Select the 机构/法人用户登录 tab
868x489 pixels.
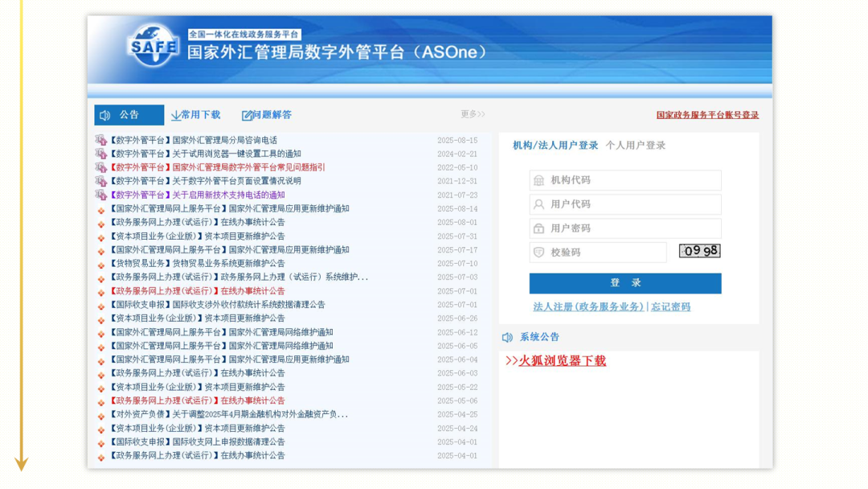(x=555, y=146)
